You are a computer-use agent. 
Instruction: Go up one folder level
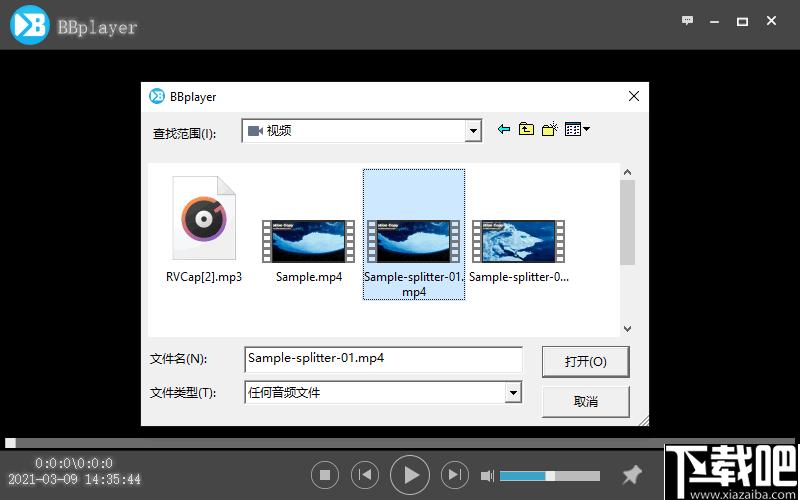click(x=526, y=130)
